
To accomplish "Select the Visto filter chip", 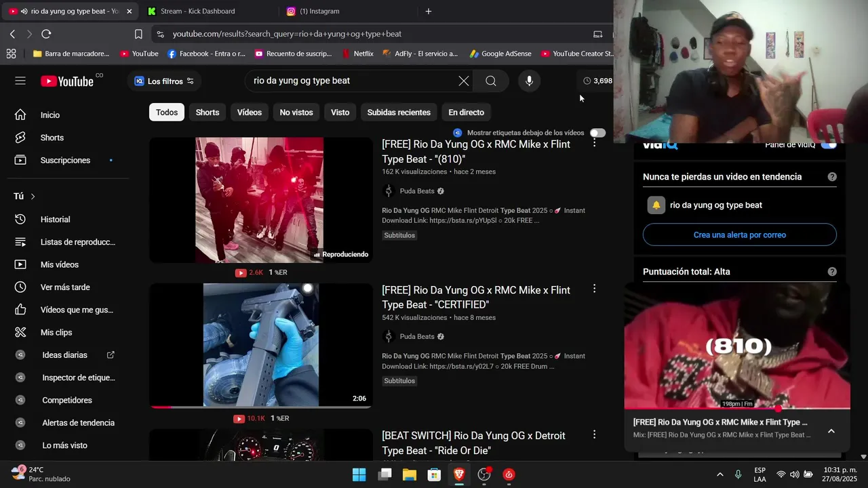I will [x=340, y=113].
